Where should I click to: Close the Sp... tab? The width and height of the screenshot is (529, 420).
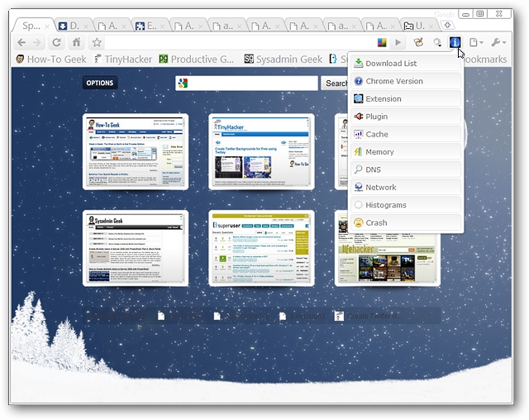tap(47, 26)
